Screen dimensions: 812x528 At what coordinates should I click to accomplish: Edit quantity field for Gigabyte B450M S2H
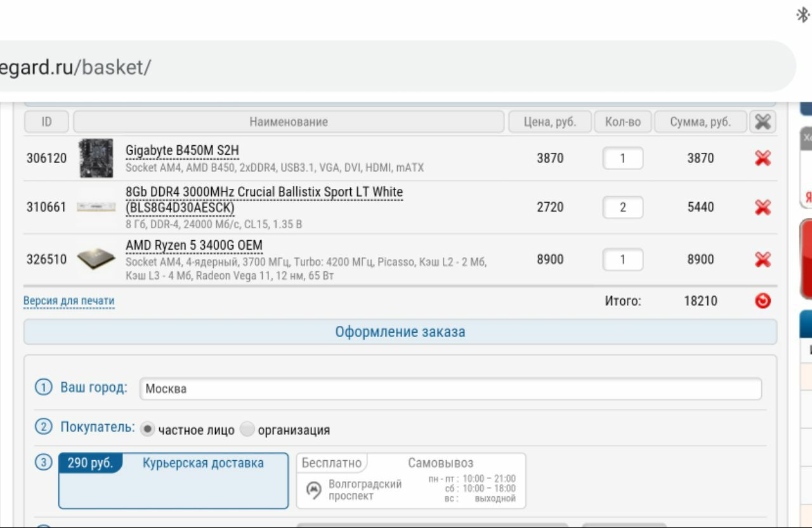pyautogui.click(x=622, y=158)
